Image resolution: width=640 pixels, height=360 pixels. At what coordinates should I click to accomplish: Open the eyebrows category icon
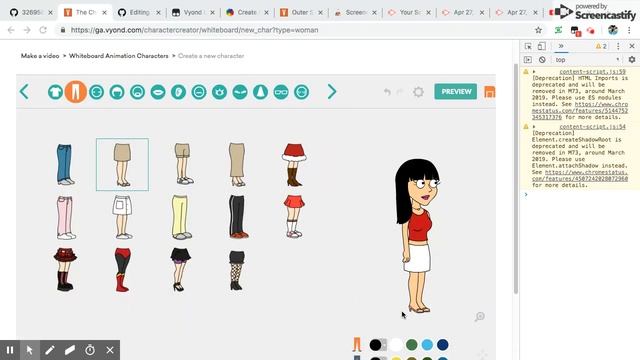[240, 92]
